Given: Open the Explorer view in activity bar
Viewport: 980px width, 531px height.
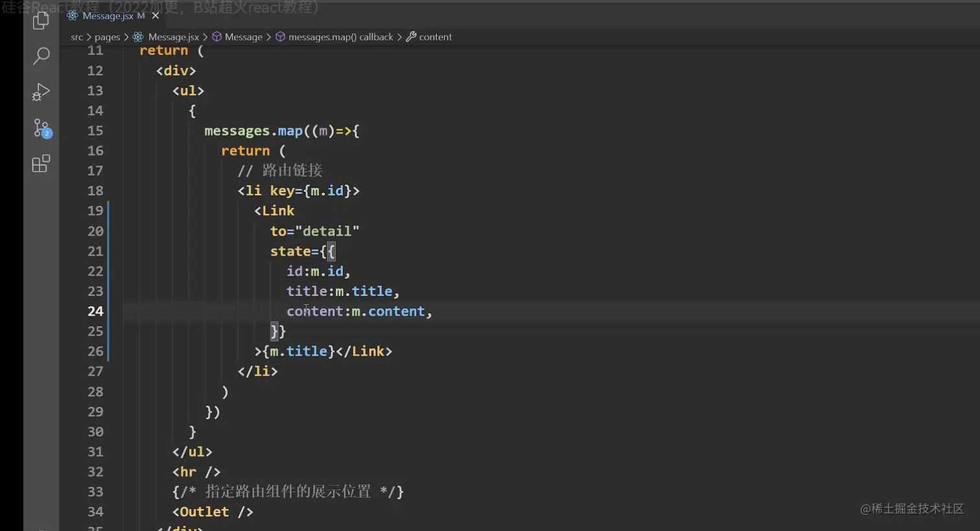Looking at the screenshot, I should pos(41,21).
